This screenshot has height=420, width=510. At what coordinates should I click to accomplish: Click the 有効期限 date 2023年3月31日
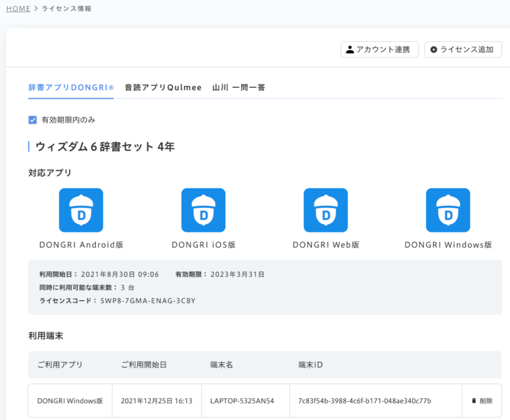[x=237, y=274]
